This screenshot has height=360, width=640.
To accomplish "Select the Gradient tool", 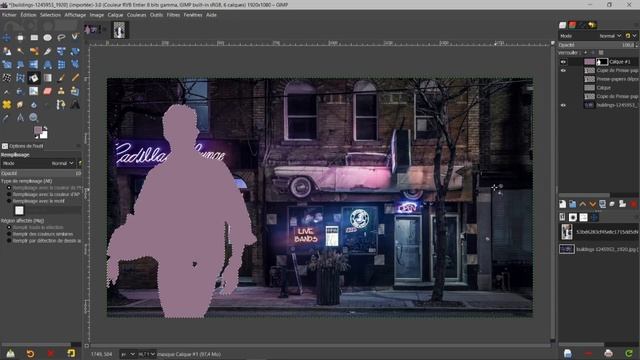I will 47,78.
